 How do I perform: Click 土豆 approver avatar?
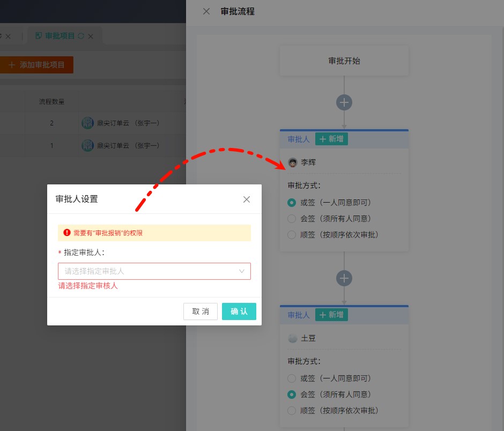293,338
